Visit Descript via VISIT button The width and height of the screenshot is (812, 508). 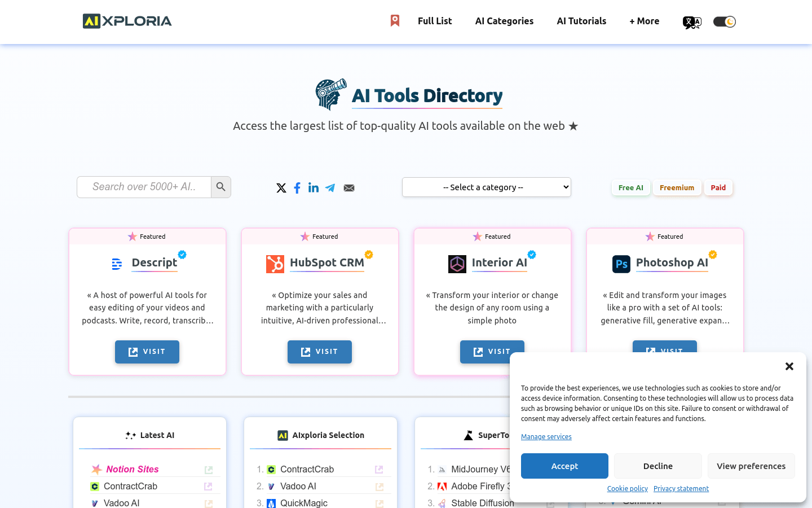coord(147,352)
